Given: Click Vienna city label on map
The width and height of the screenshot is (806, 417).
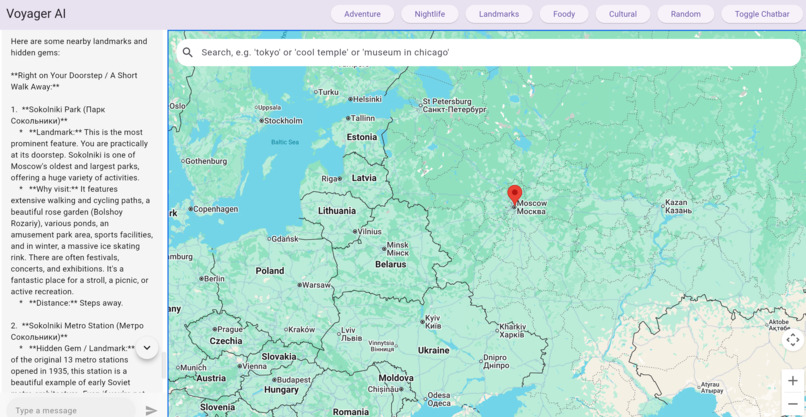Looking at the screenshot, I should pyautogui.click(x=252, y=366).
